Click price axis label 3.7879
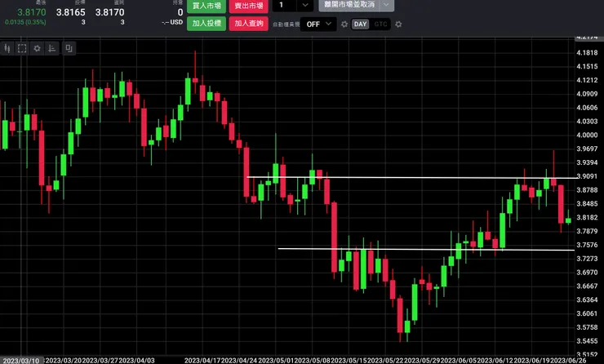604x364 pixels. [x=587, y=231]
